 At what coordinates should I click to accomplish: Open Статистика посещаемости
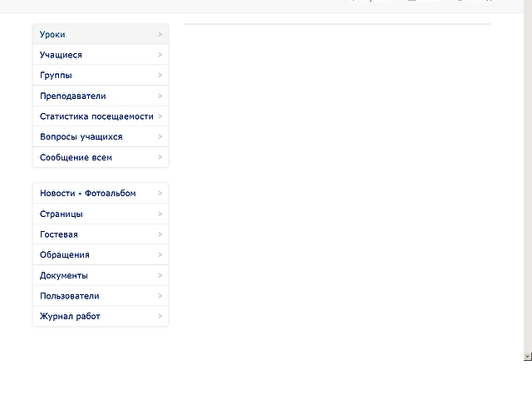(96, 116)
